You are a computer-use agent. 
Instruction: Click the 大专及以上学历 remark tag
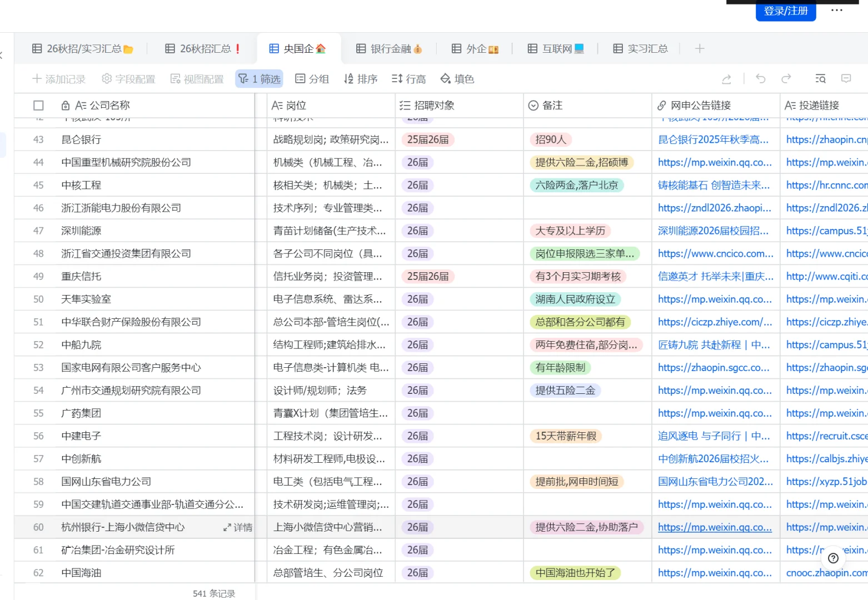[570, 231]
